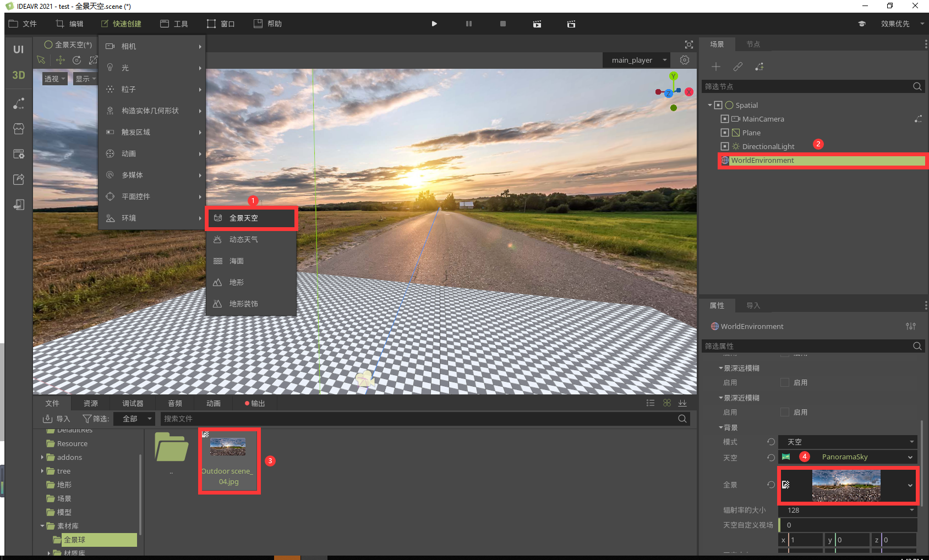Switch file panel to list view
Image resolution: width=929 pixels, height=560 pixels.
point(651,403)
